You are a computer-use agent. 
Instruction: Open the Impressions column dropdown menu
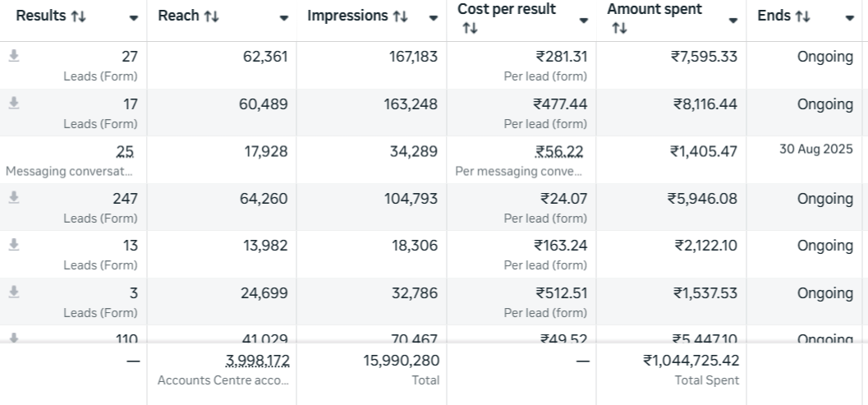[433, 18]
